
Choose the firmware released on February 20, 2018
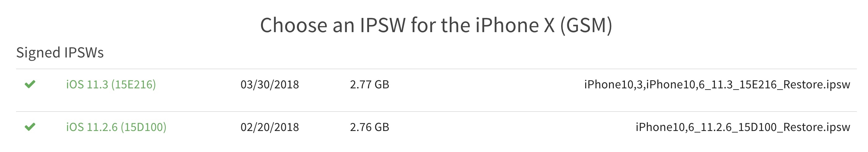tap(116, 127)
